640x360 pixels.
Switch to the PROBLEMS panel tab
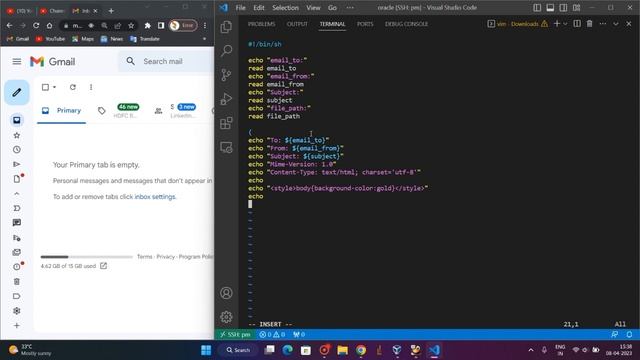coord(261,24)
